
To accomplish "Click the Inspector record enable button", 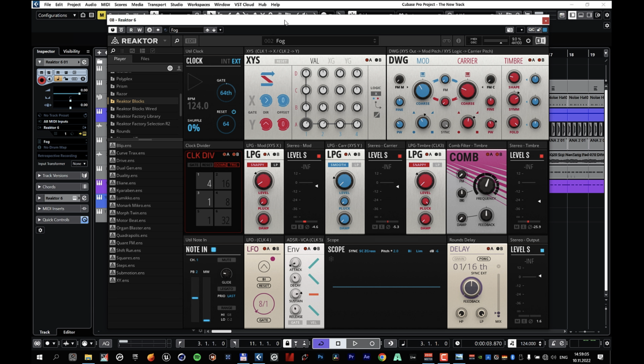I will [x=42, y=80].
